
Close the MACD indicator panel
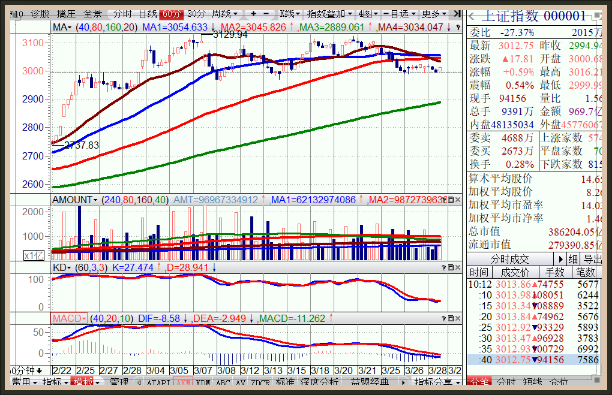pyautogui.click(x=457, y=318)
